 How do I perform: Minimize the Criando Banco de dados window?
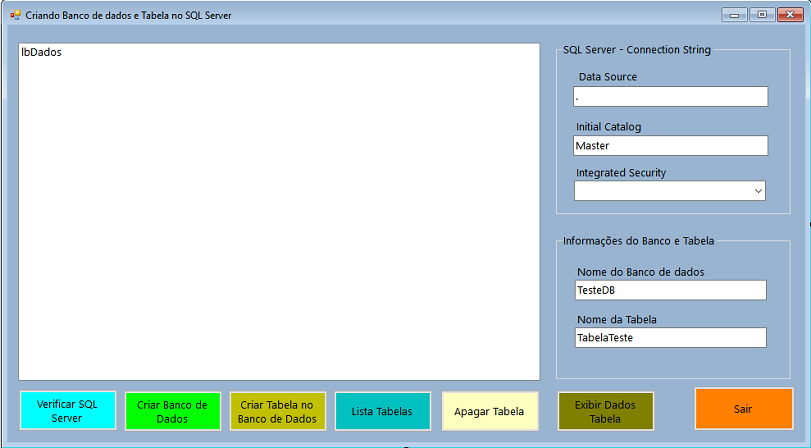(x=734, y=14)
